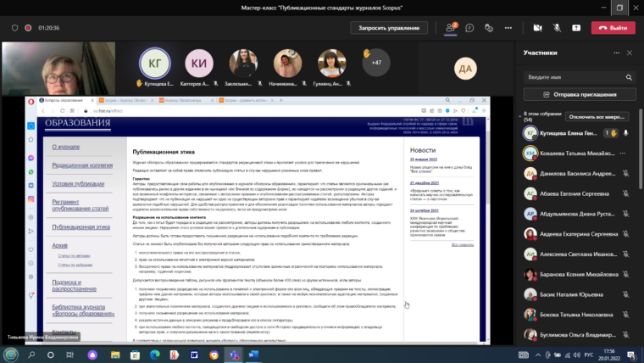Click the 'Запросить управление' button
Image resolution: width=644 pixels, height=363 pixels.
tap(388, 28)
